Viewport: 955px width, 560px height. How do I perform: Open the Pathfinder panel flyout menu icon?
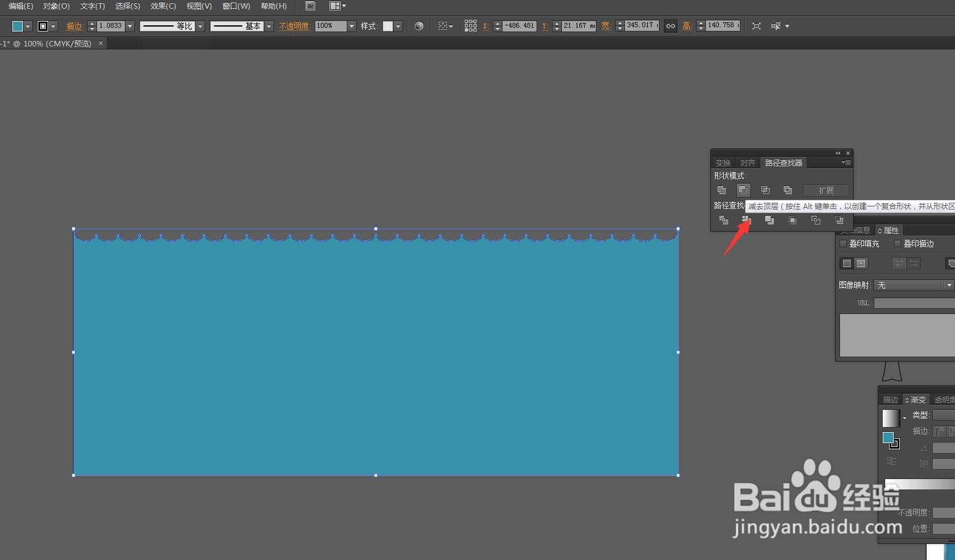846,163
